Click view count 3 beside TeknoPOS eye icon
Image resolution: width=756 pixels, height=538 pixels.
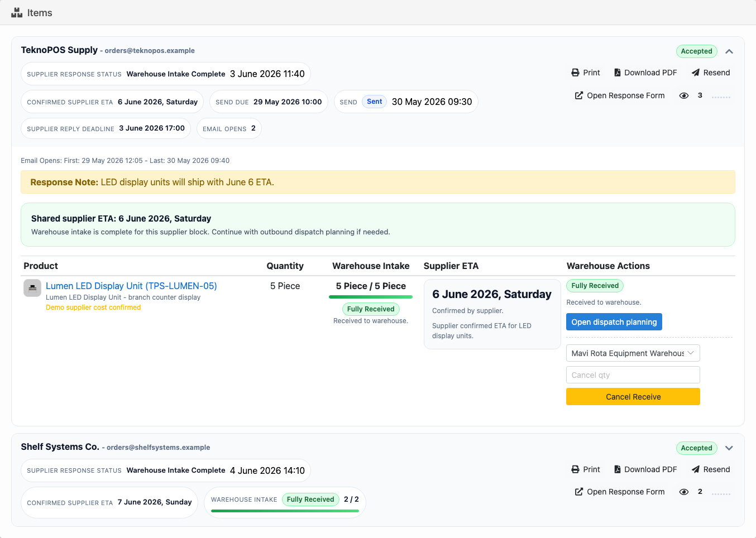(700, 95)
